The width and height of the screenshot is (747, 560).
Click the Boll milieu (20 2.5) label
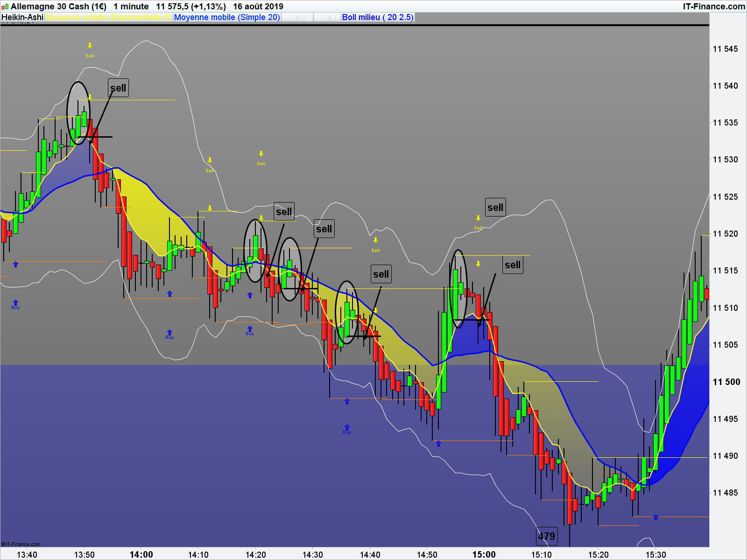click(378, 17)
